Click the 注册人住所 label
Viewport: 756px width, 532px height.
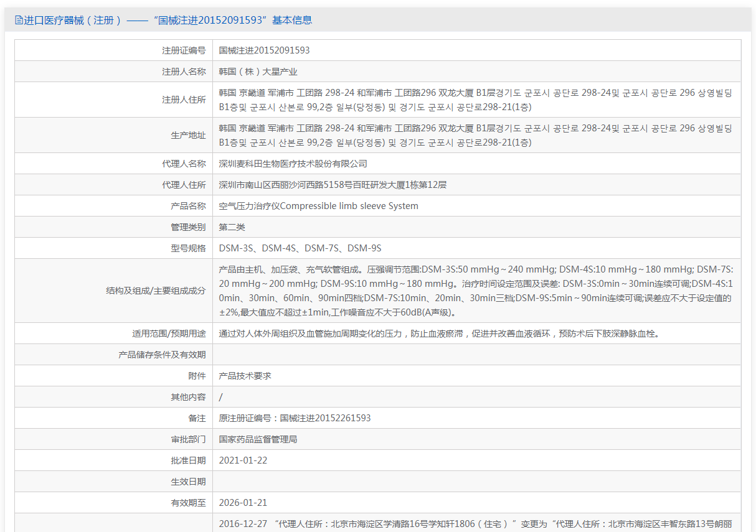(x=184, y=100)
